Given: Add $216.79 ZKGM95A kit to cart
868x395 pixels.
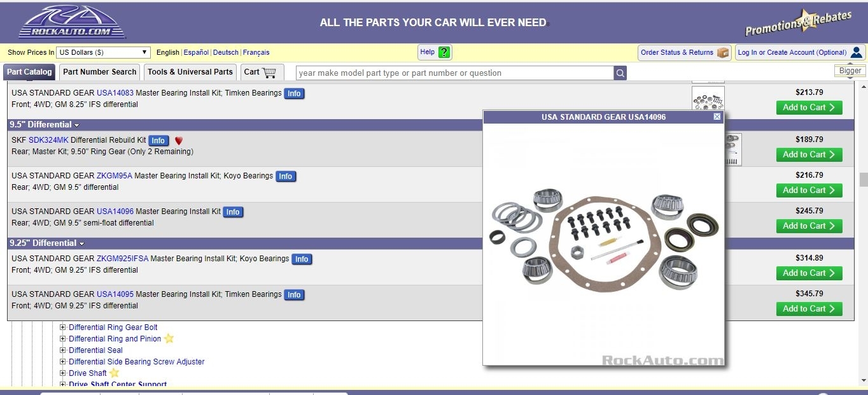Looking at the screenshot, I should pos(809,190).
